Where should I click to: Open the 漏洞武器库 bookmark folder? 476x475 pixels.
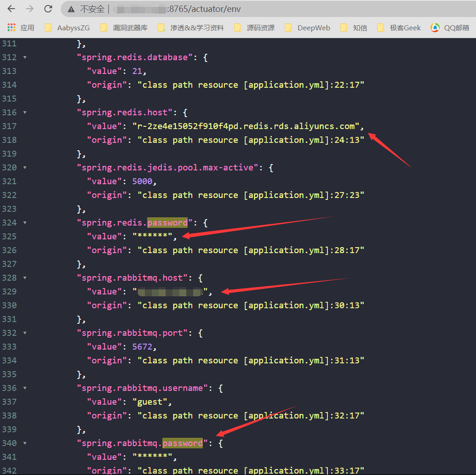[124, 28]
